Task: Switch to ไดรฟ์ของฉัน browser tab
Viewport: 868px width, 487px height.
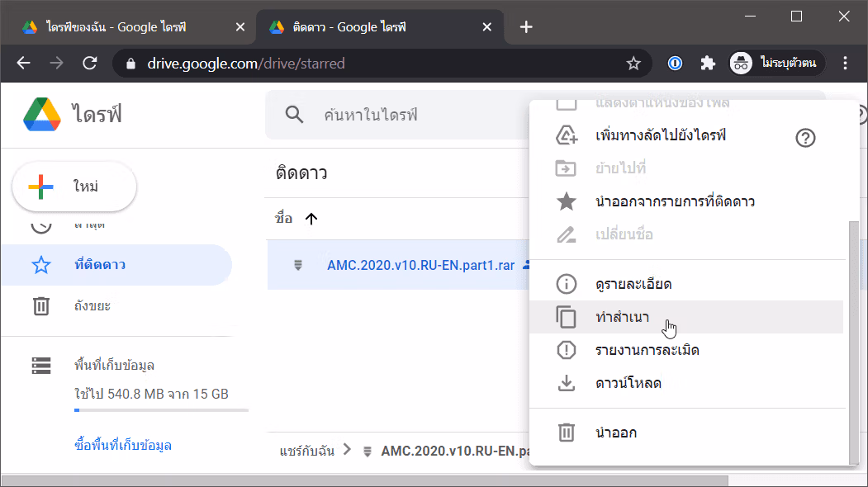Action: click(x=129, y=27)
